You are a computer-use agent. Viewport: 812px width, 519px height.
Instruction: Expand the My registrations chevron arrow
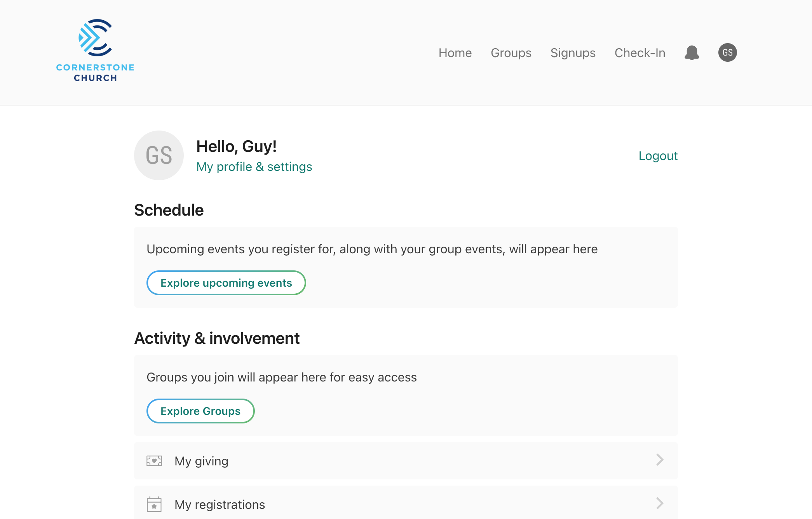pyautogui.click(x=660, y=503)
